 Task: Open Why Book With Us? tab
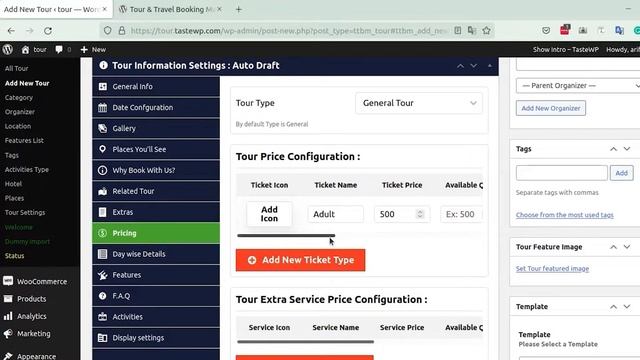click(156, 170)
